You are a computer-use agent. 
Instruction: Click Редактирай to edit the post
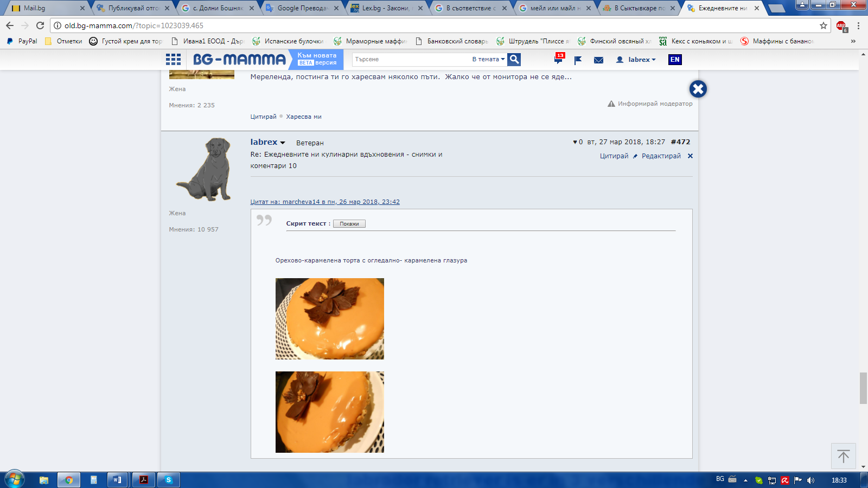(x=660, y=156)
